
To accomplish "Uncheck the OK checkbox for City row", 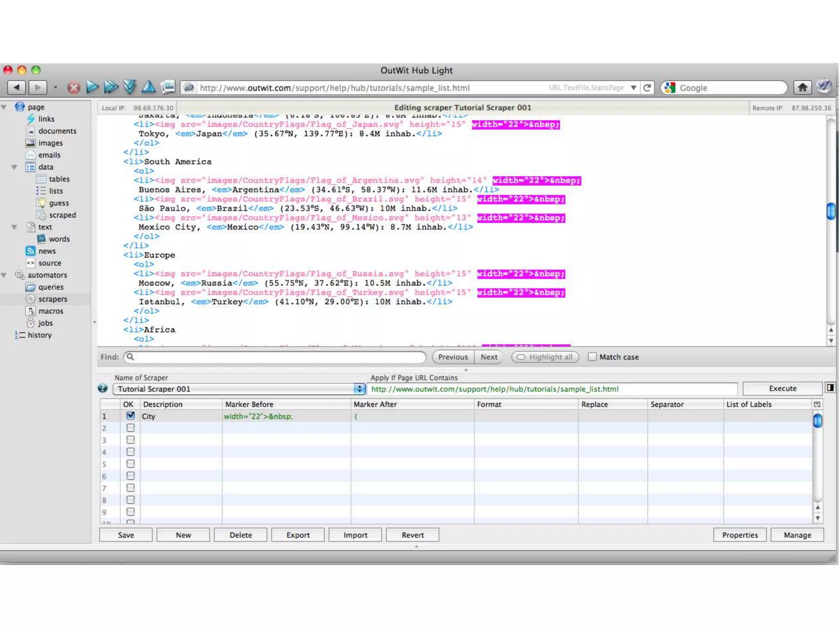I will click(x=130, y=415).
